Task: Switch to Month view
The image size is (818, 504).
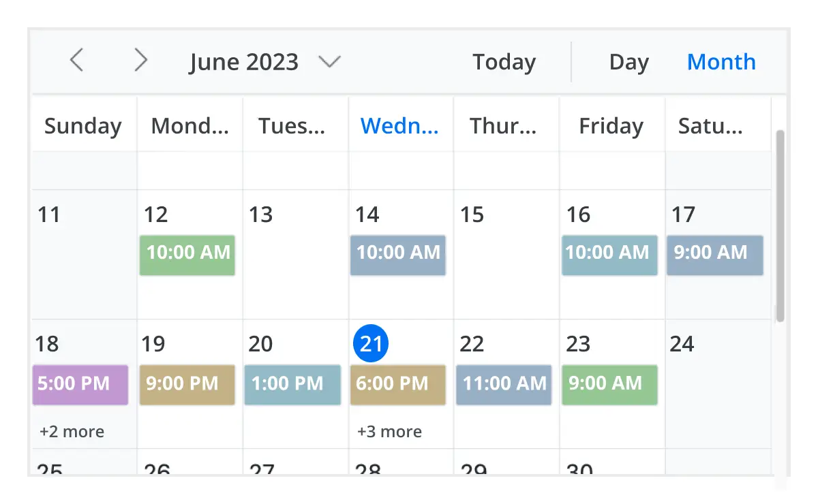Action: tap(721, 61)
